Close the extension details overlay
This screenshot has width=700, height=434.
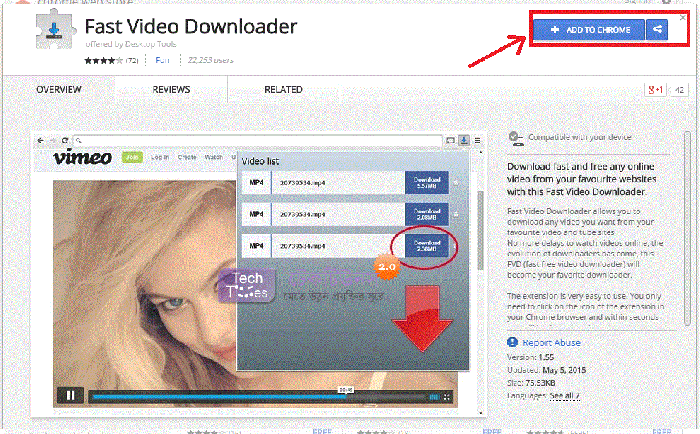pos(683,18)
